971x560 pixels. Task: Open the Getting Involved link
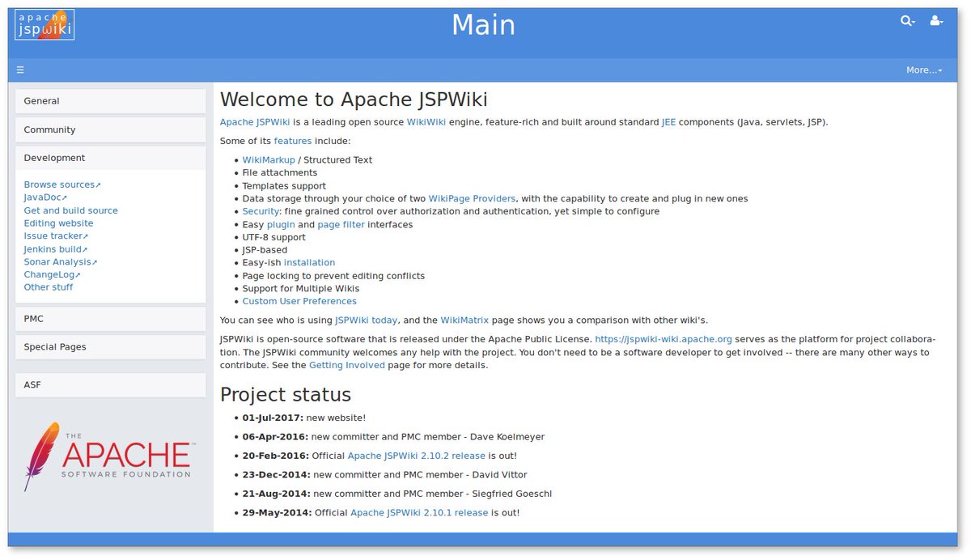(x=347, y=365)
